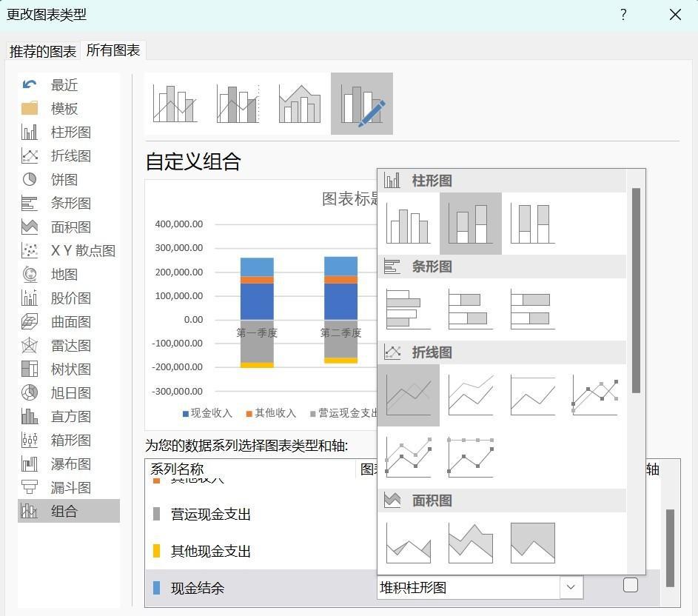Click the 折线图 group header in gallery
This screenshot has width=698, height=616.
pyautogui.click(x=502, y=352)
